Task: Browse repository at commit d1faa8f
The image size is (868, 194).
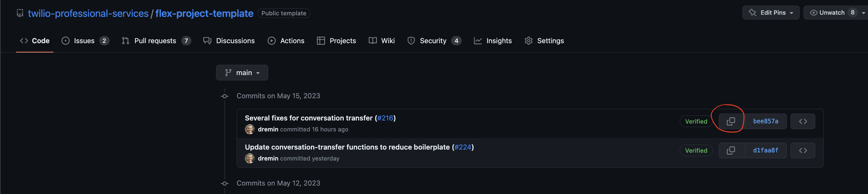Action: pyautogui.click(x=803, y=151)
